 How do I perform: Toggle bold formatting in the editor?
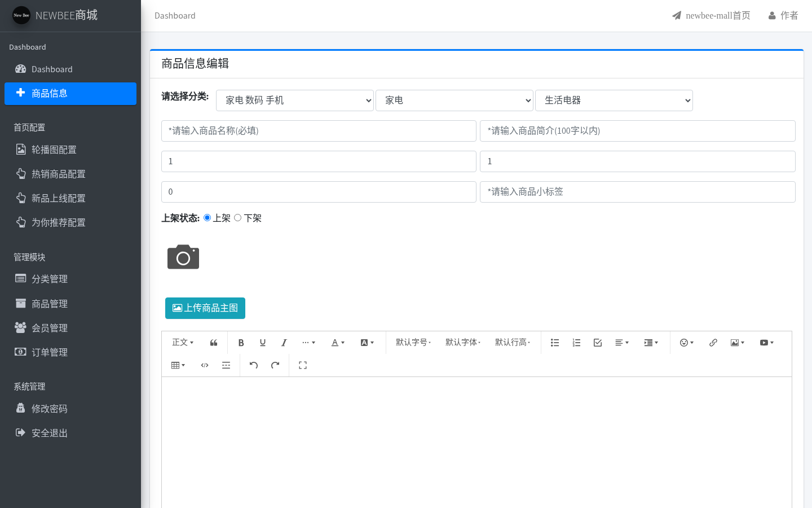(x=241, y=343)
